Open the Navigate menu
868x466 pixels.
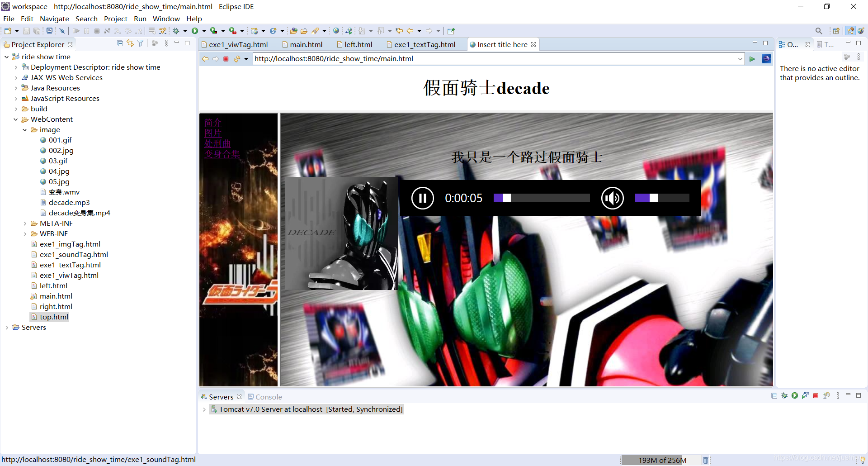(54, 19)
